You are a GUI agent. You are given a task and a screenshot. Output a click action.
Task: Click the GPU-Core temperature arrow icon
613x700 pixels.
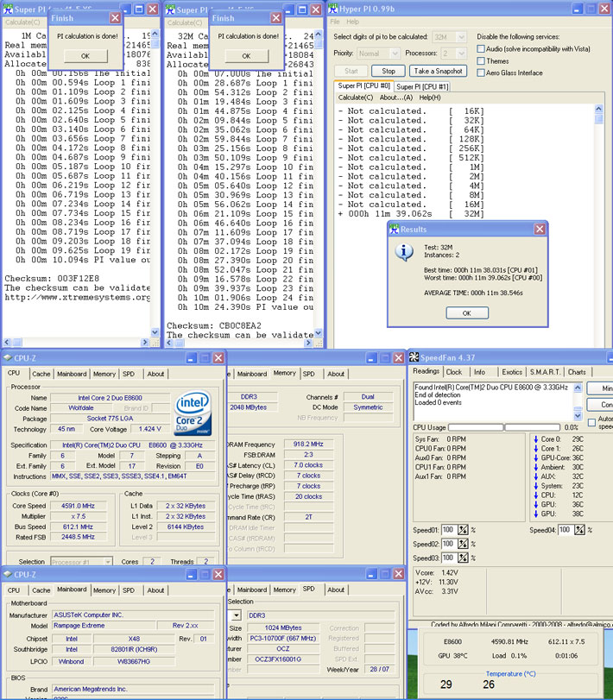tap(536, 458)
